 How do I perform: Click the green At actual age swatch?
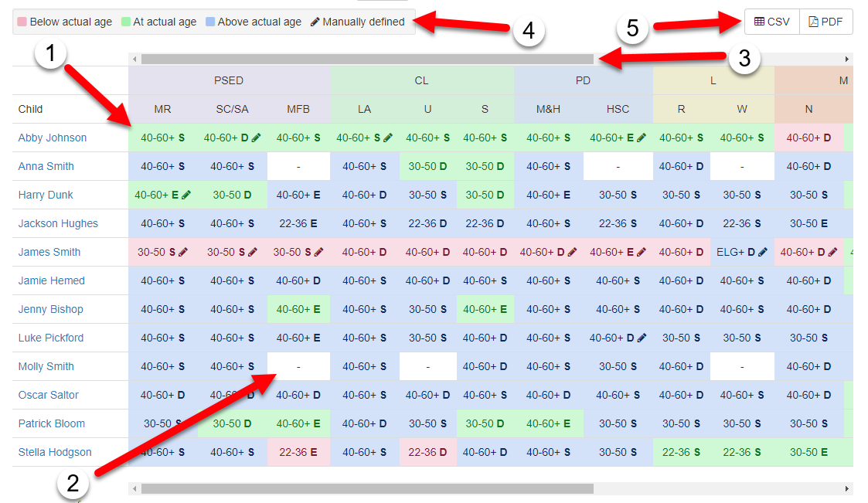[126, 22]
